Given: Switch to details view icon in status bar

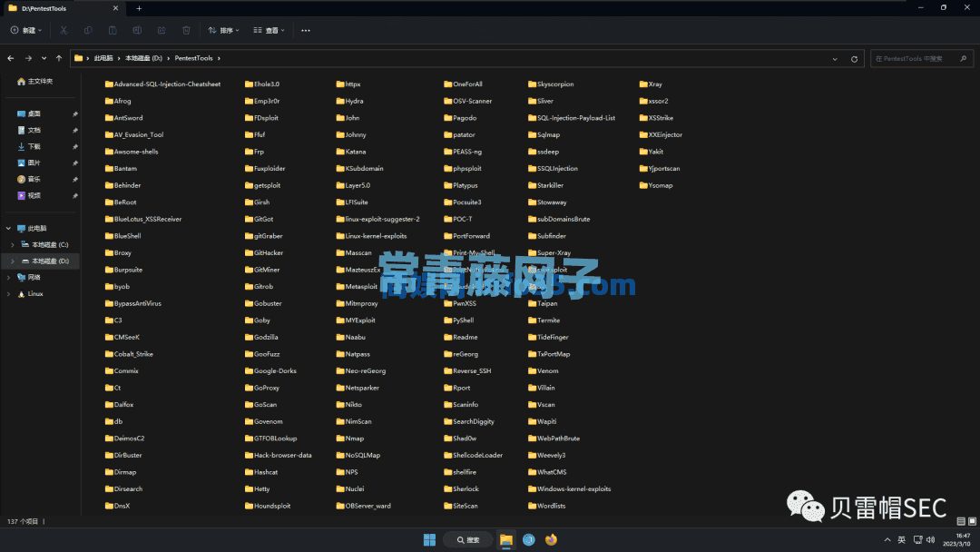Looking at the screenshot, I should 961,521.
